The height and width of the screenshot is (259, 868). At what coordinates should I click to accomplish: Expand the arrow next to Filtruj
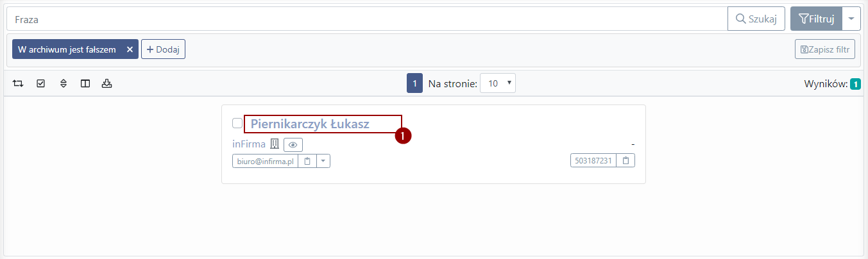click(x=851, y=19)
